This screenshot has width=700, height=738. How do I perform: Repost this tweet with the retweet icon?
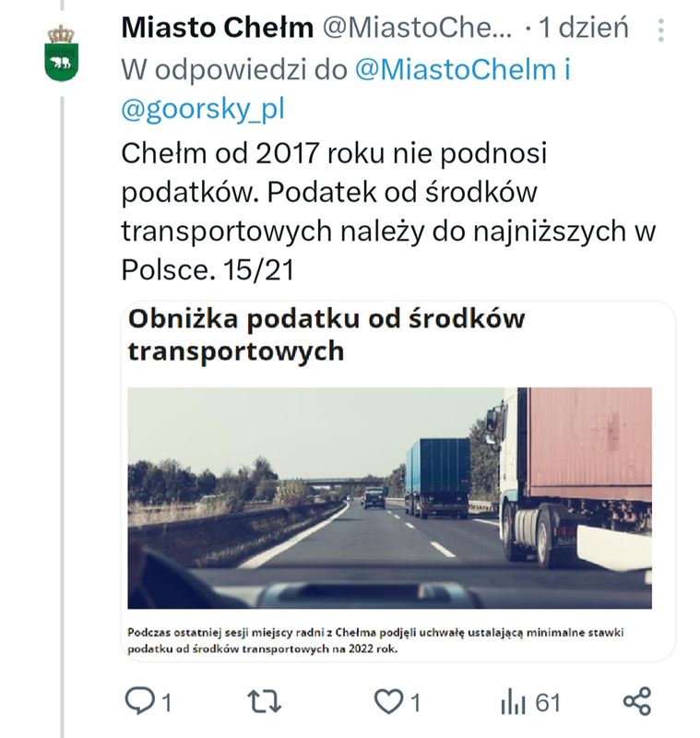pos(267,703)
